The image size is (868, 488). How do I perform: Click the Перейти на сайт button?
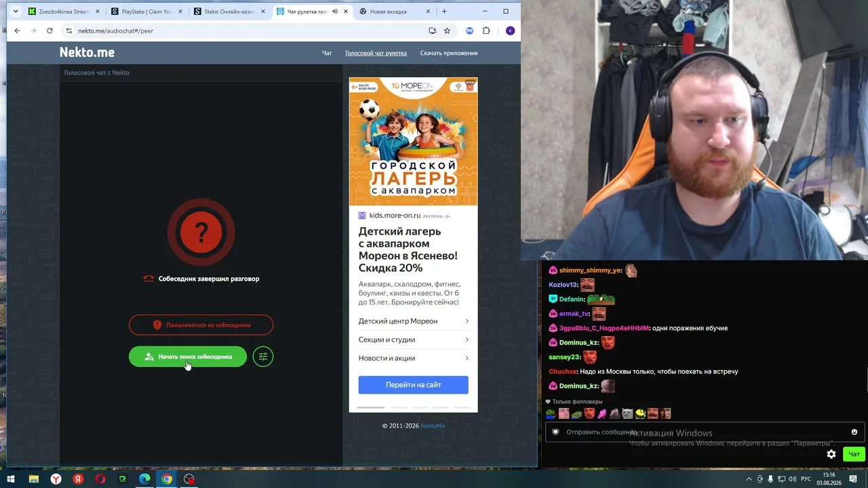click(x=413, y=385)
